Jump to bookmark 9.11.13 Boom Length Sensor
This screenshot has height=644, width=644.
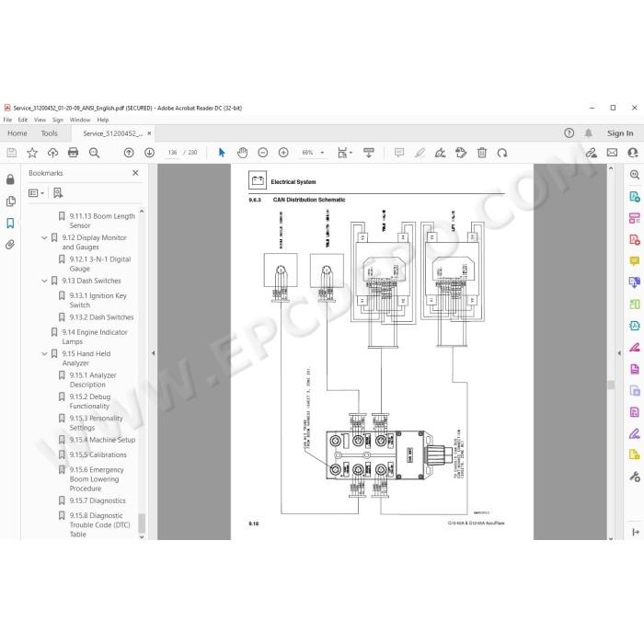pyautogui.click(x=102, y=221)
